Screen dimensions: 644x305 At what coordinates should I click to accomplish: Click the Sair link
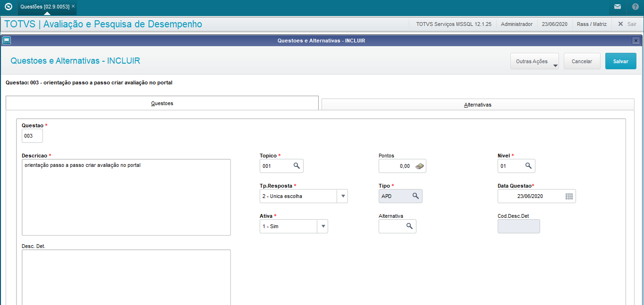coord(632,24)
